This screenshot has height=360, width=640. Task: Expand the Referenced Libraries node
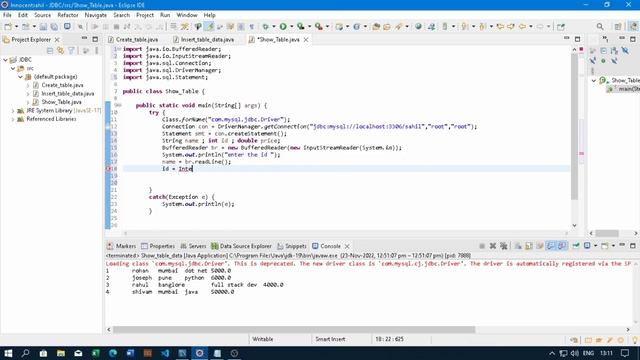click(x=13, y=119)
